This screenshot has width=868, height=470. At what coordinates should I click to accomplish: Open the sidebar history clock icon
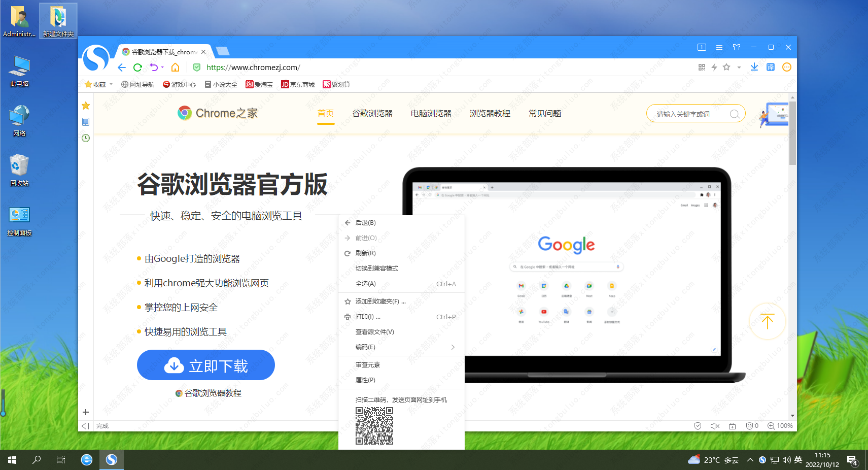pyautogui.click(x=86, y=138)
